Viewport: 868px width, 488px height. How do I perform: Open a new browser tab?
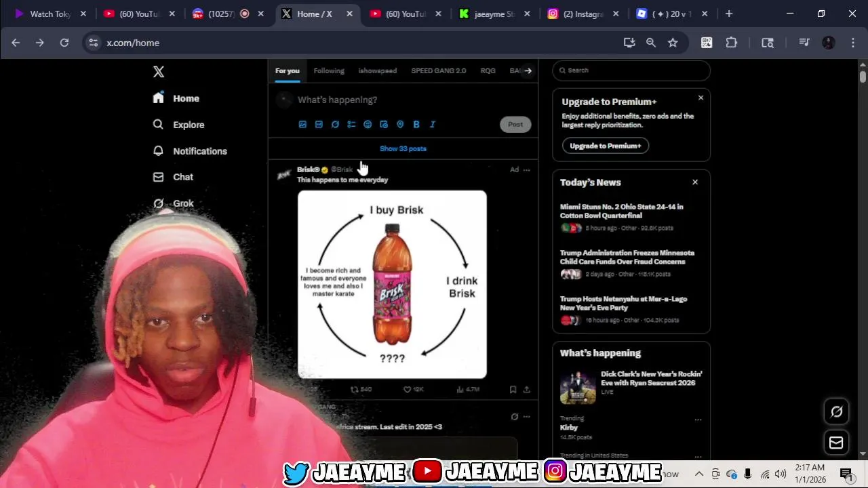pyautogui.click(x=729, y=14)
